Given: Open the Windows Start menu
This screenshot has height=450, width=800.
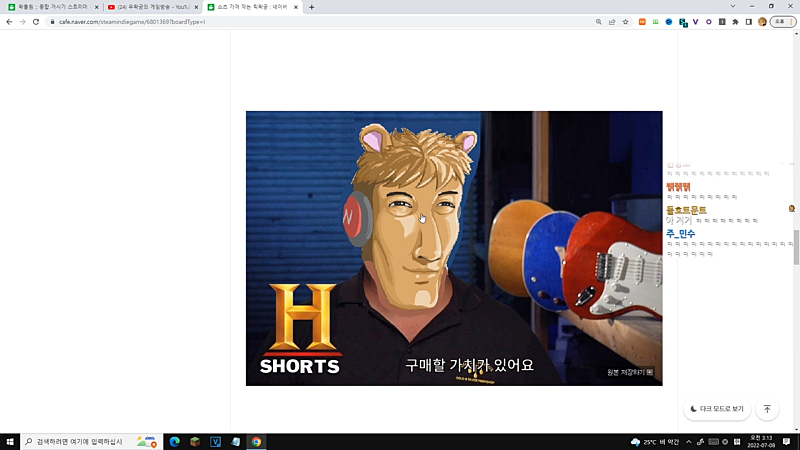Looking at the screenshot, I should coord(10,442).
